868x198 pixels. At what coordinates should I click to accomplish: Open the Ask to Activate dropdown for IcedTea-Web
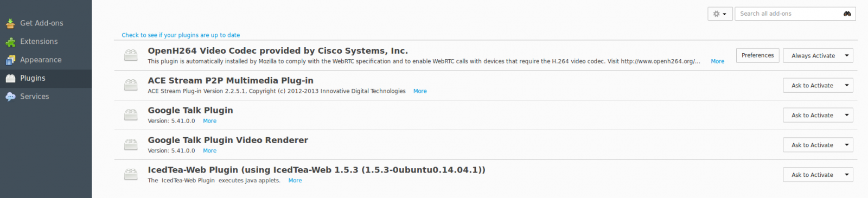pos(818,175)
